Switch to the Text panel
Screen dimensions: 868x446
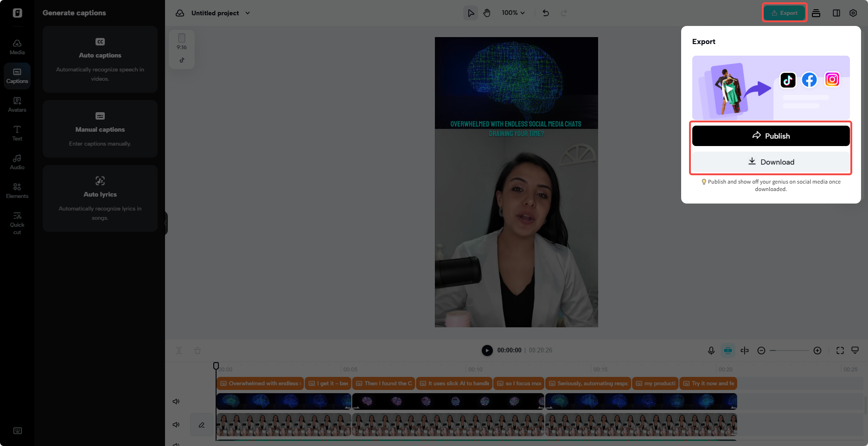tap(17, 133)
